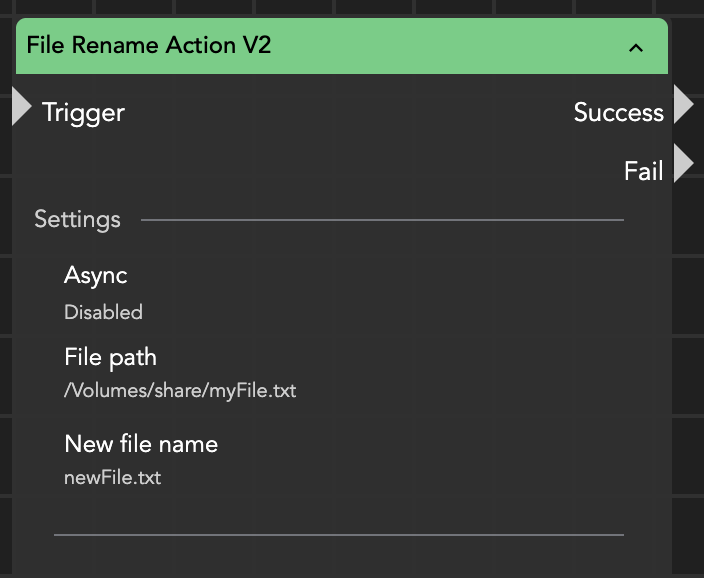The image size is (704, 578).
Task: Click the bottom divider line of the node
Action: pos(338,535)
